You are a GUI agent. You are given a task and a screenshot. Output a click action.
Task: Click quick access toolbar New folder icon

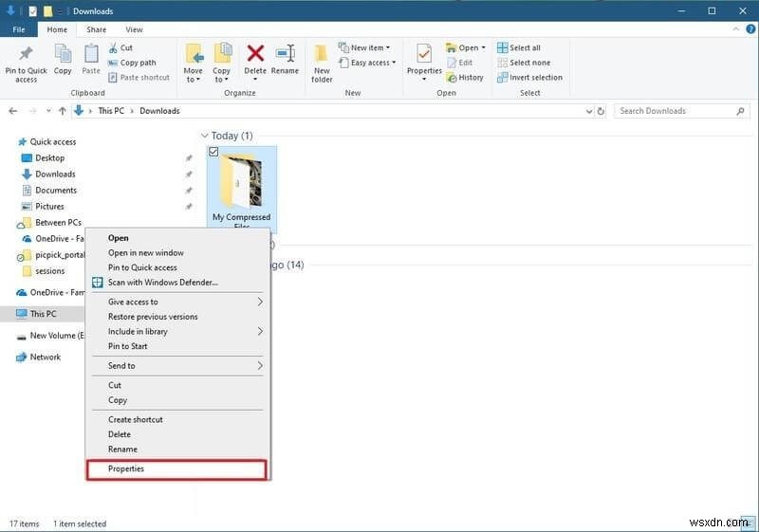point(47,11)
